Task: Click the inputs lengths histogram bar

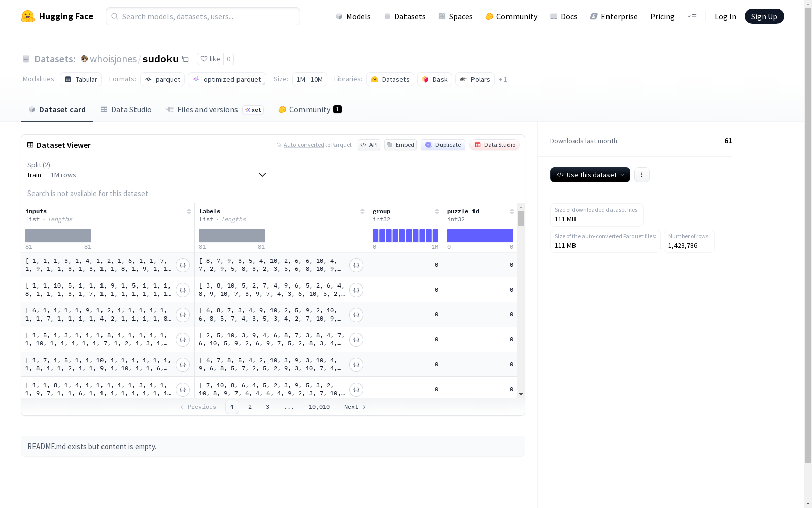Action: point(58,235)
